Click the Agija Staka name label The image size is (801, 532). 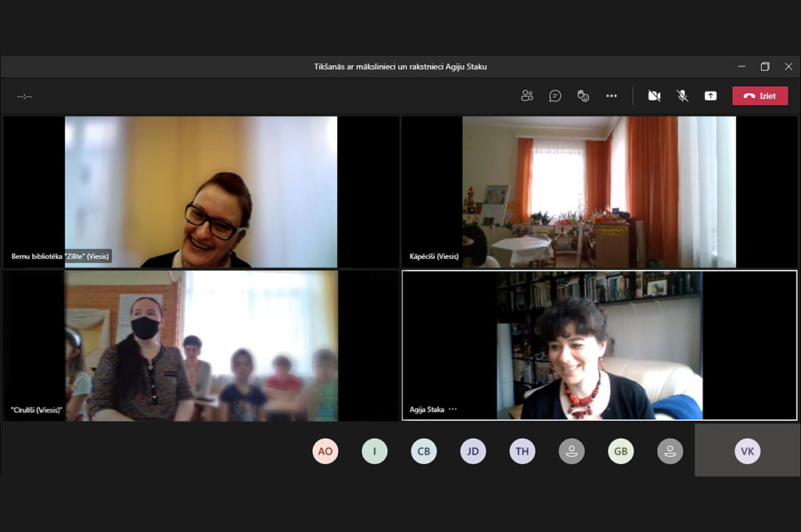[427, 409]
